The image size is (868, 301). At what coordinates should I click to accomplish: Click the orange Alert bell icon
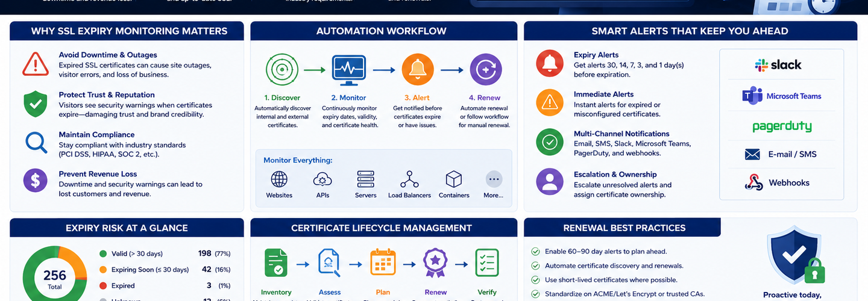(418, 70)
